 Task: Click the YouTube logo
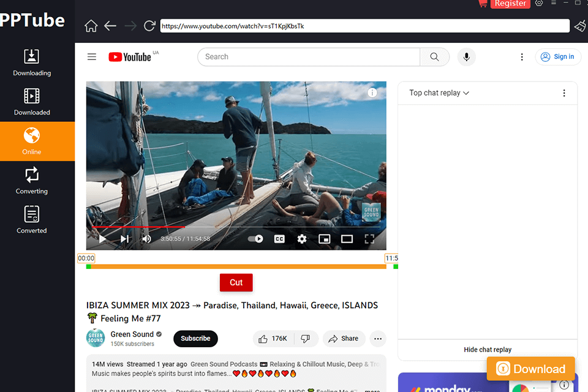[130, 56]
